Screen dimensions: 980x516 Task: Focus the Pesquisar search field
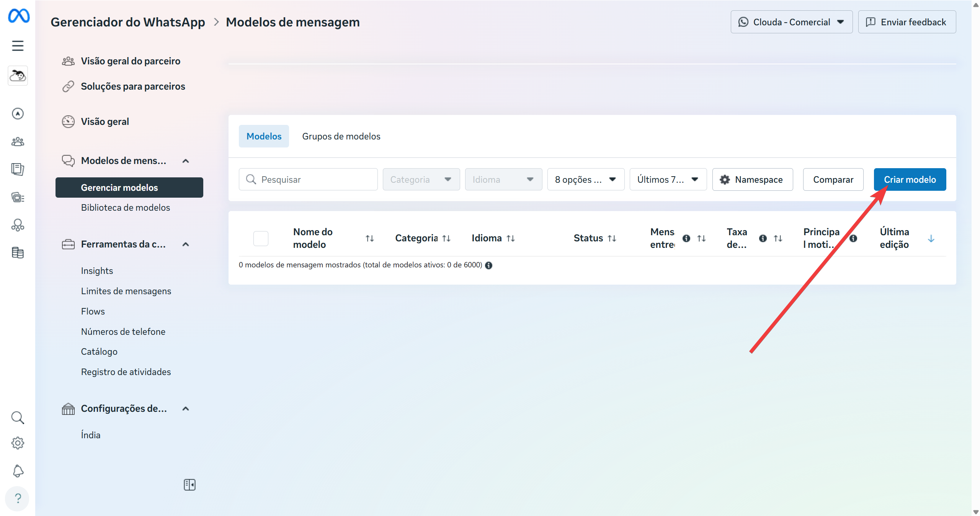pyautogui.click(x=308, y=179)
